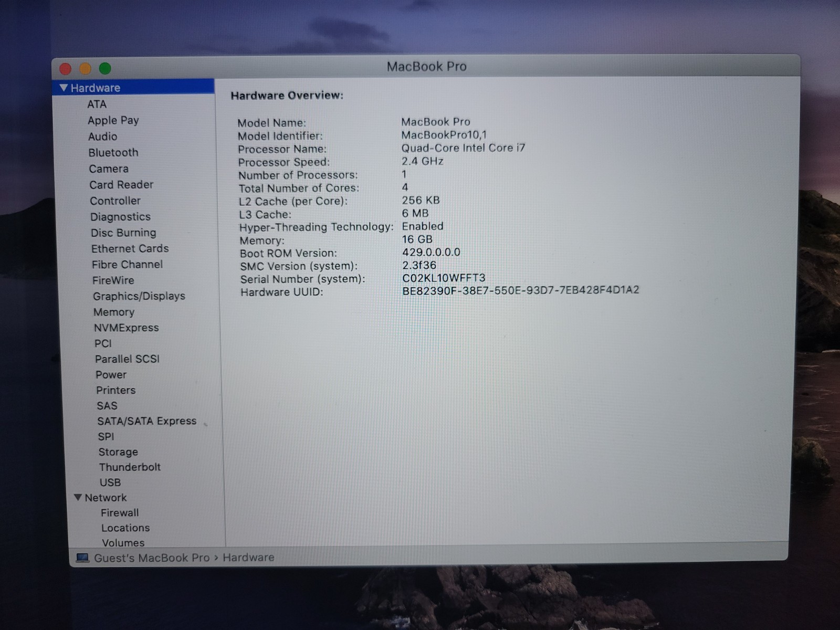The height and width of the screenshot is (630, 840).
Task: Click processor name Quad-Core Intel Core i7
Action: click(463, 148)
